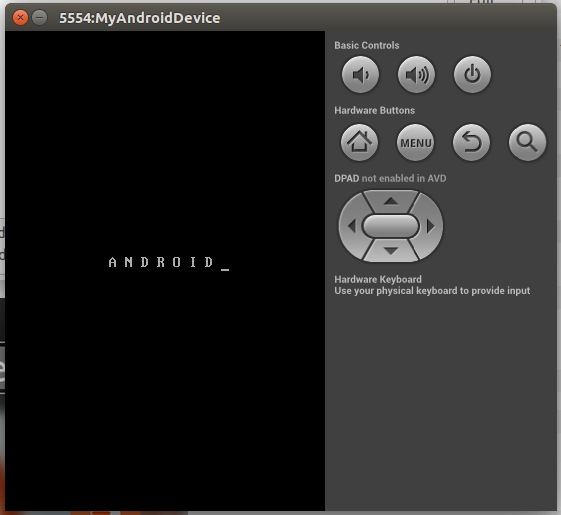The height and width of the screenshot is (515, 561).
Task: Minimize the emulator window
Action: (x=39, y=17)
